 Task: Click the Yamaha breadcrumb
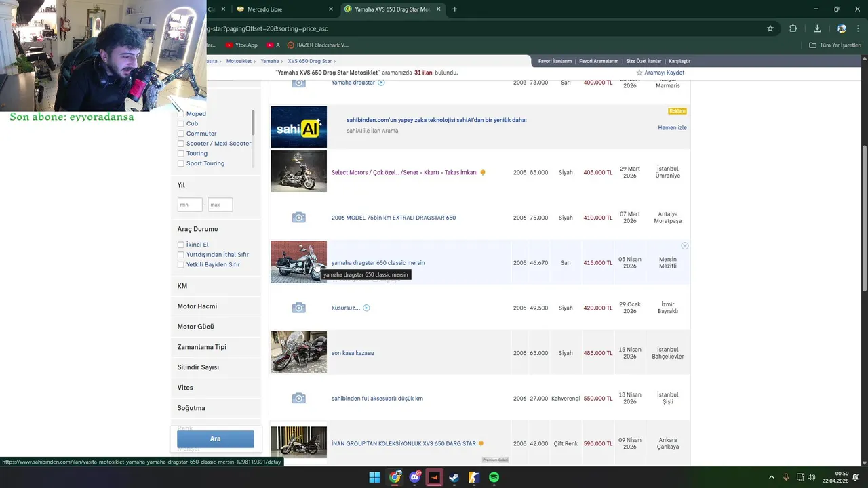click(x=270, y=61)
